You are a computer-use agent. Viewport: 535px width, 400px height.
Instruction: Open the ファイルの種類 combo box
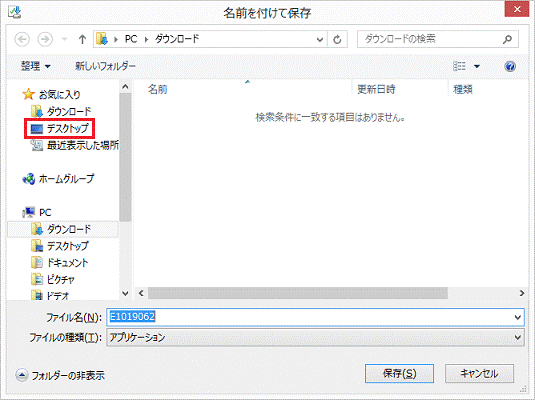click(315, 338)
